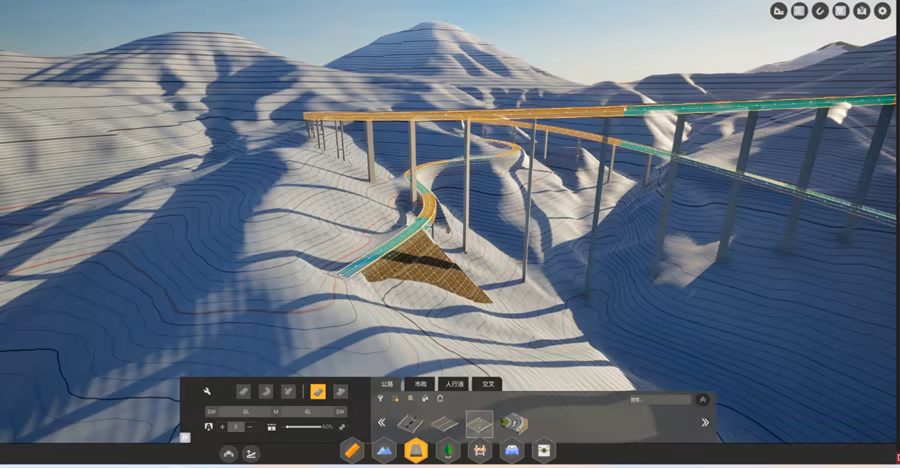Open the settings gear in top-right corner

pos(881,11)
